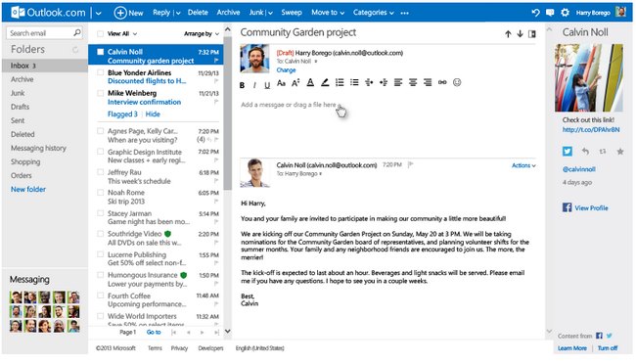Screen dimensions: 636x364
Task: Click the undo arrow in the top bar
Action: 536,13
